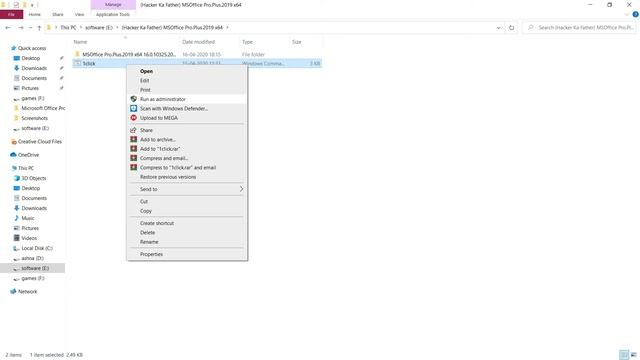Open 3D Objects under This PC

tap(33, 178)
